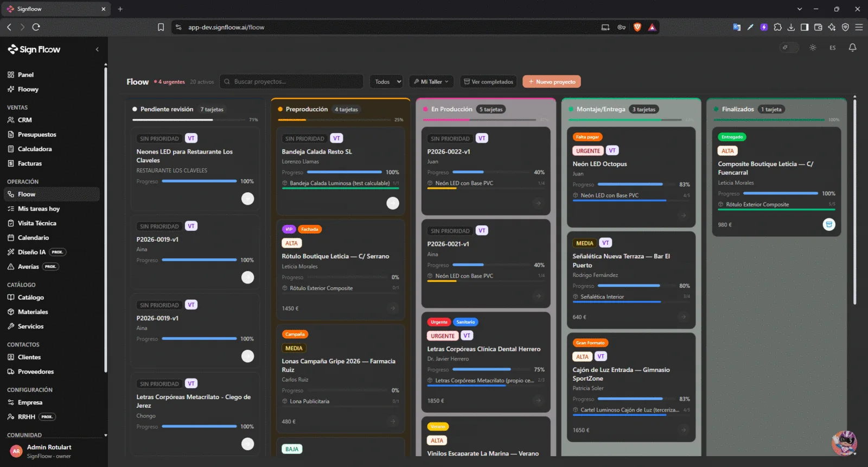Open the Letras Corpóreas Clínica Dental Herrero card
This screenshot has height=467, width=868.
pos(486,362)
